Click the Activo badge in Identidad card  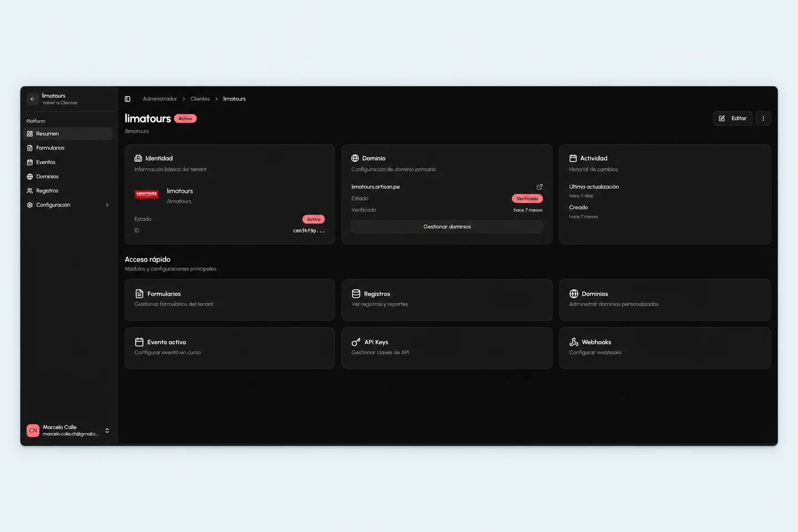coord(314,219)
